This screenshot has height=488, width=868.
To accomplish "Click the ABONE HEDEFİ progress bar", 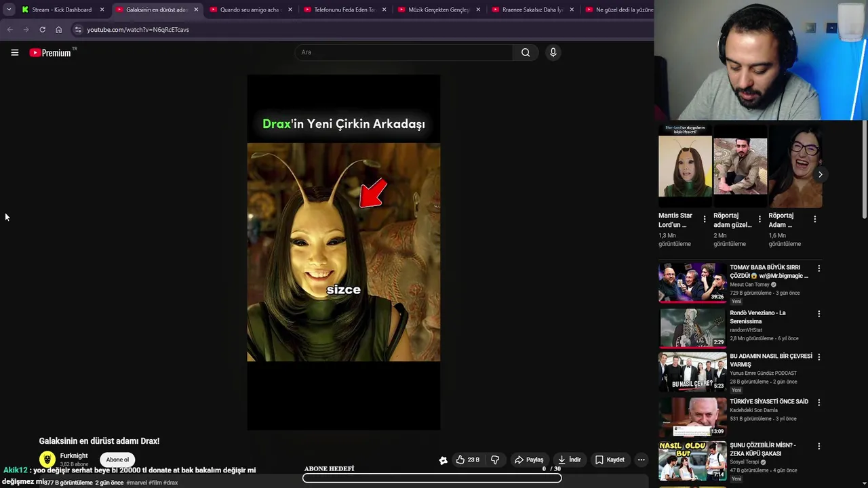I will click(x=432, y=478).
